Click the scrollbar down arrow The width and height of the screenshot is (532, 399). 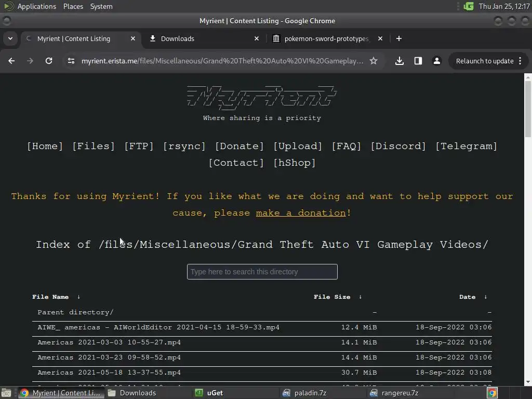point(528,382)
